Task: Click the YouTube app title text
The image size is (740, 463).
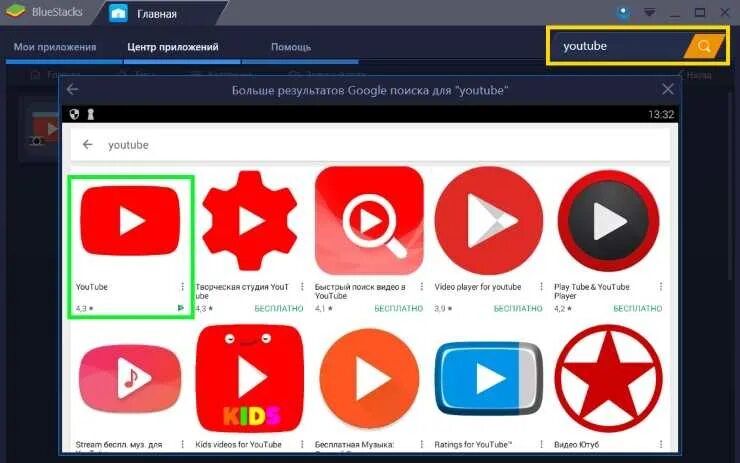Action: [92, 287]
